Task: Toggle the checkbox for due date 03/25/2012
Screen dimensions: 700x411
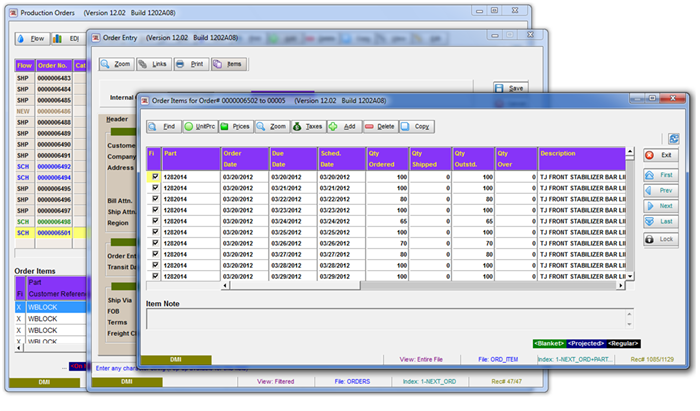Action: click(x=155, y=232)
